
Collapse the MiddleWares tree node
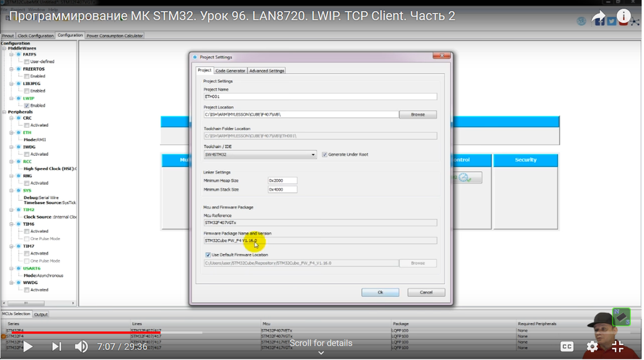[x=4, y=48]
